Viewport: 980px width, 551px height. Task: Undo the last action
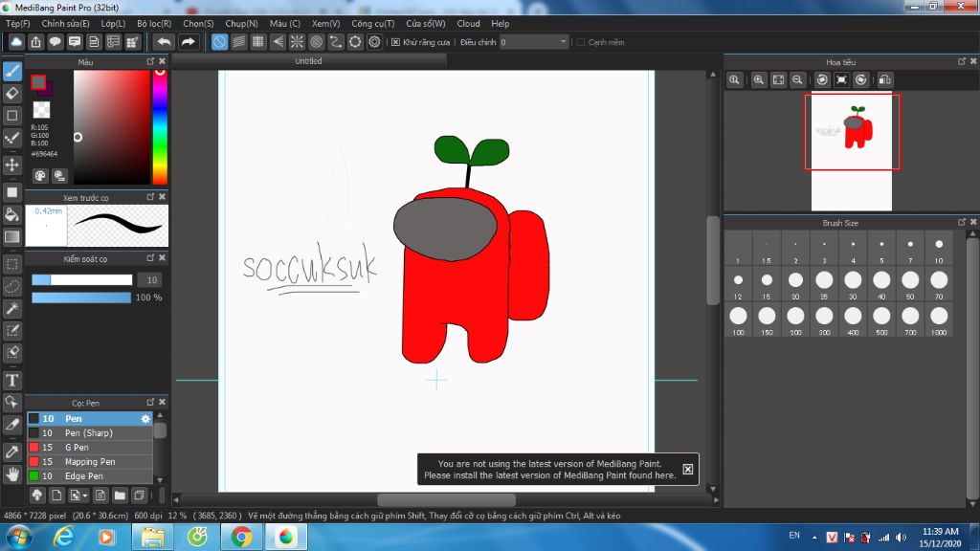(x=165, y=42)
